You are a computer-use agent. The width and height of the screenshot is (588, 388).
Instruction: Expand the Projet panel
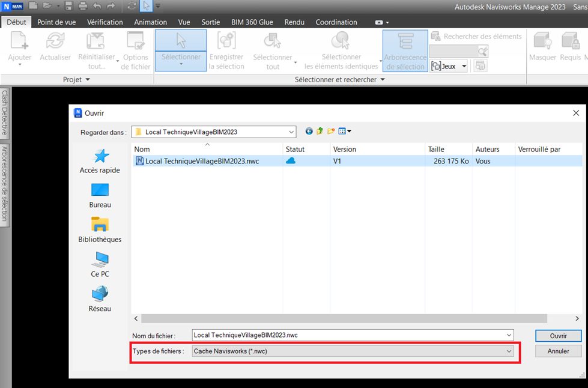pyautogui.click(x=76, y=79)
